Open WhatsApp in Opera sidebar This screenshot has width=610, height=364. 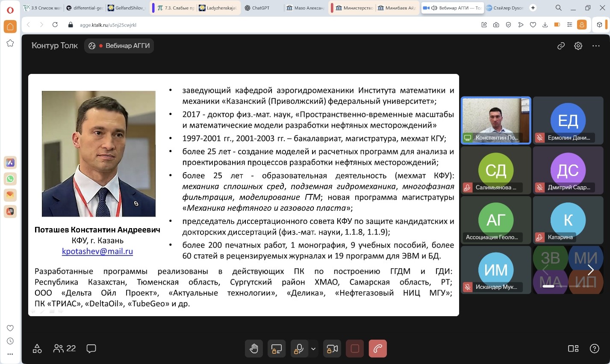tap(10, 179)
